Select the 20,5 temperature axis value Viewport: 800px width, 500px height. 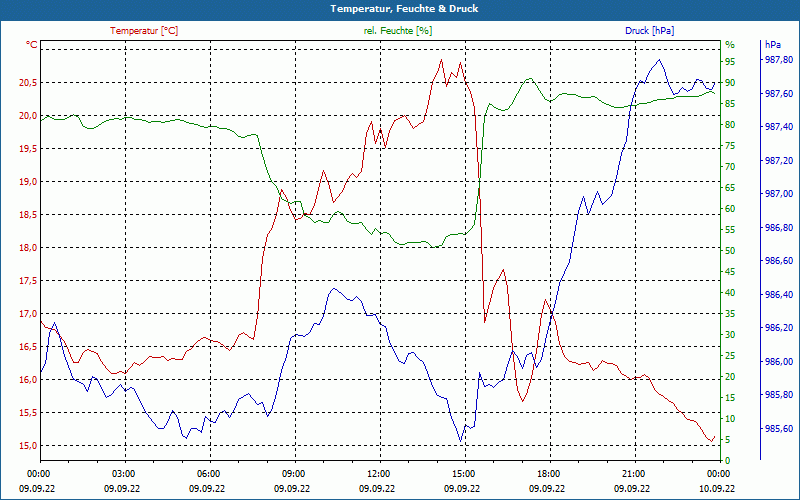pyautogui.click(x=29, y=83)
